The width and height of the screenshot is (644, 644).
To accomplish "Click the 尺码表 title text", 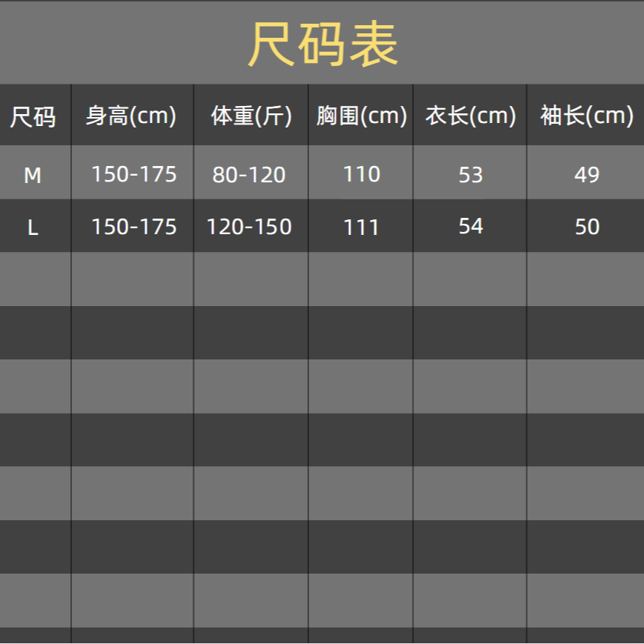I will (322, 42).
